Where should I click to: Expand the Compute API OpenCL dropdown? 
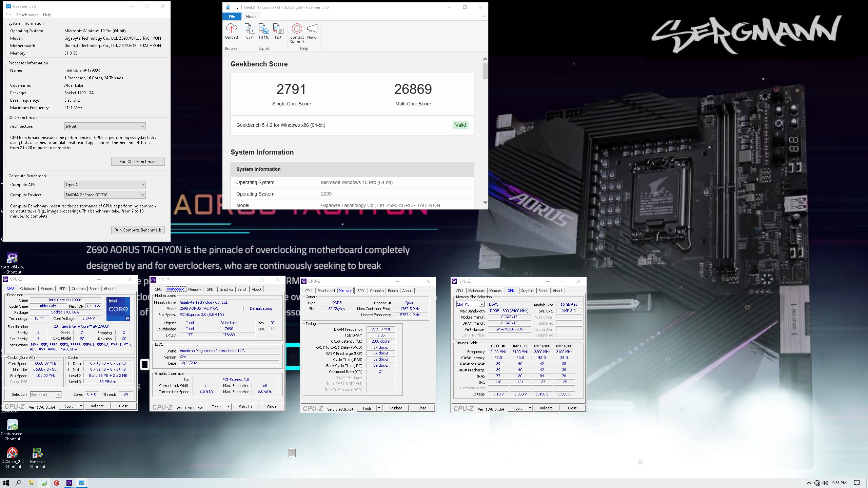click(x=105, y=185)
